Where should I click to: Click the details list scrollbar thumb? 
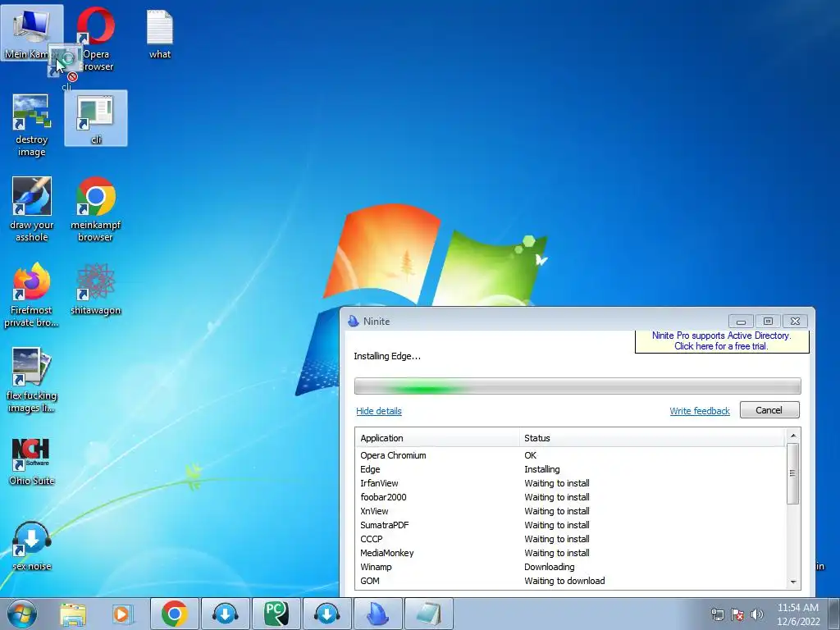pyautogui.click(x=793, y=473)
